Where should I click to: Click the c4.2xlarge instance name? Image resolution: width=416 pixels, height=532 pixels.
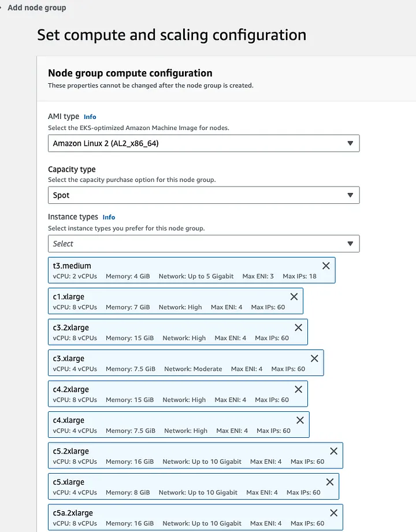click(71, 389)
